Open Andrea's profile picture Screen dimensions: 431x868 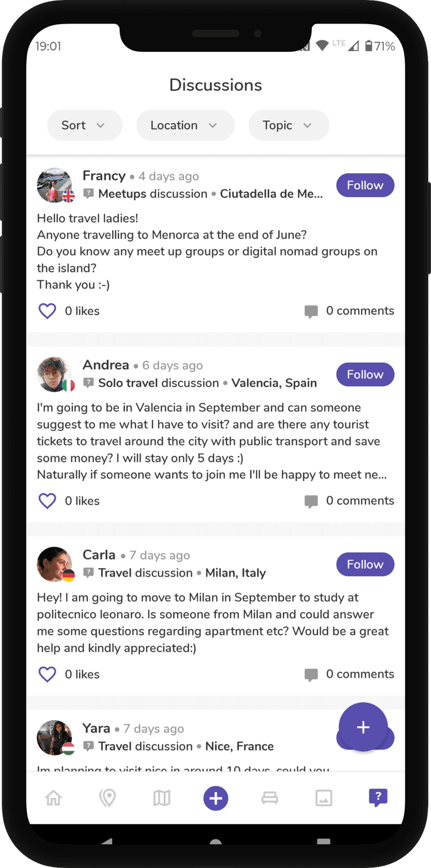(55, 374)
